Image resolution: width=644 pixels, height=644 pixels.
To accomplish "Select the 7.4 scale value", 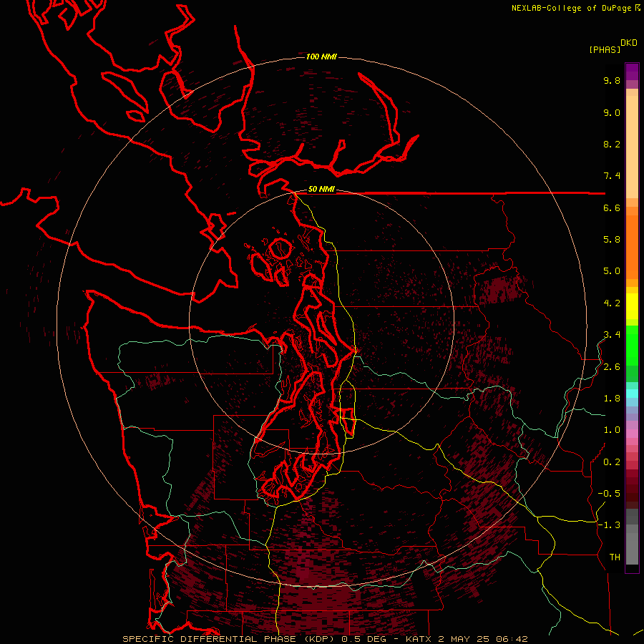I will point(612,176).
